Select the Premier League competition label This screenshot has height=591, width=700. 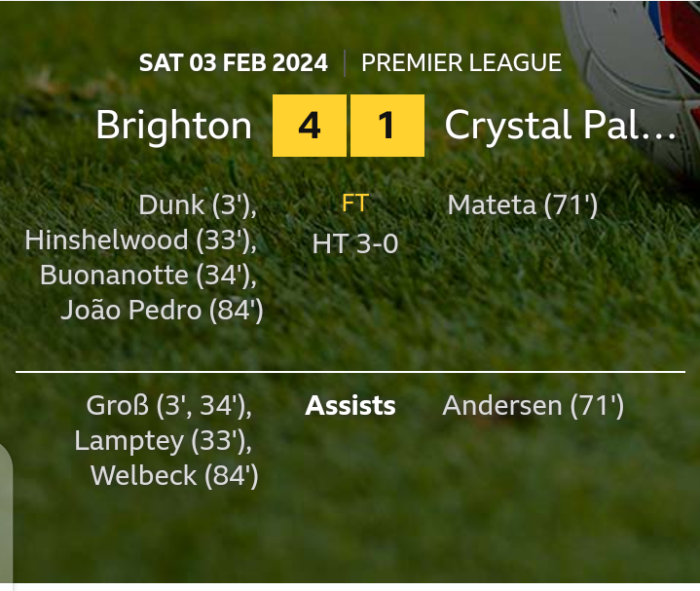(461, 63)
